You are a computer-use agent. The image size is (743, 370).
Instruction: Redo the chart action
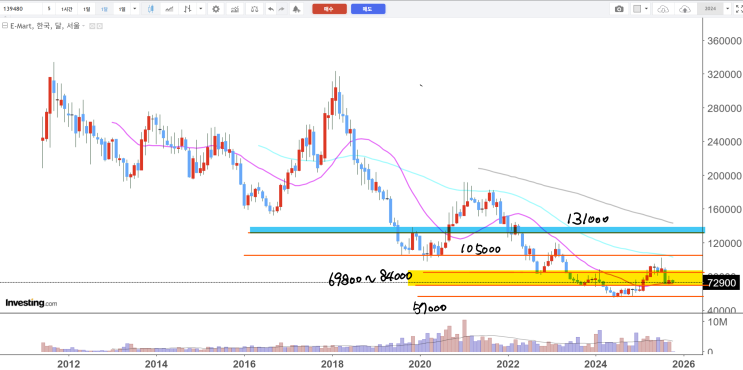click(x=282, y=9)
